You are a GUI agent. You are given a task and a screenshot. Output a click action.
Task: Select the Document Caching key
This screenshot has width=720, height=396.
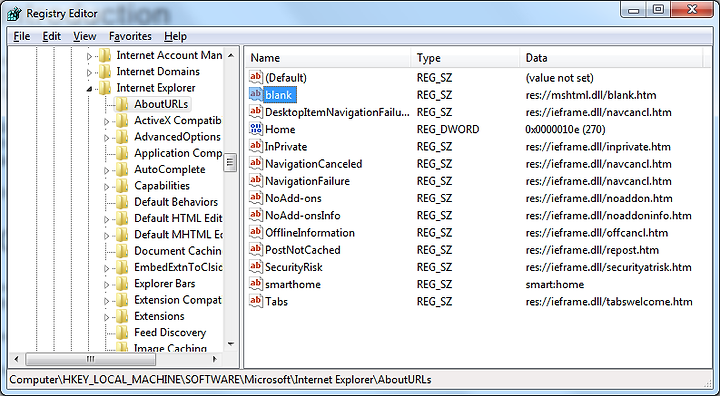pyautogui.click(x=178, y=251)
